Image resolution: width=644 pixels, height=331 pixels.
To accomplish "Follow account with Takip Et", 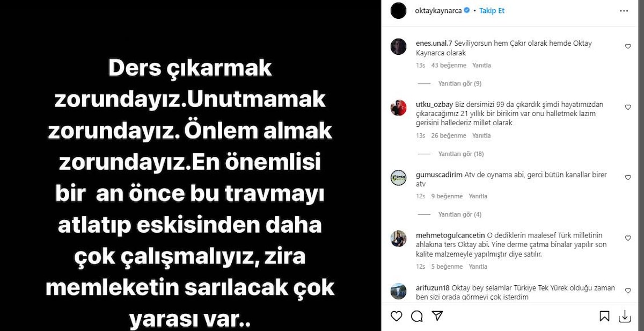I will (492, 10).
